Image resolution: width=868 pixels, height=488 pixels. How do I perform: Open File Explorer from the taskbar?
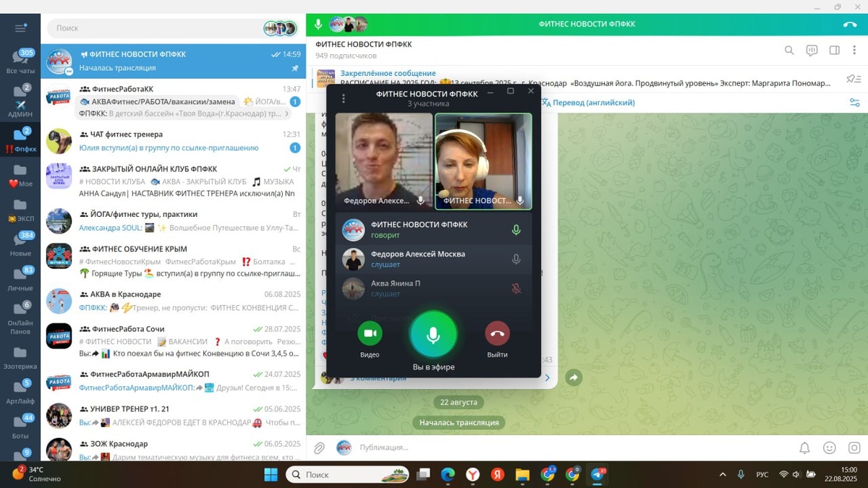(522, 475)
